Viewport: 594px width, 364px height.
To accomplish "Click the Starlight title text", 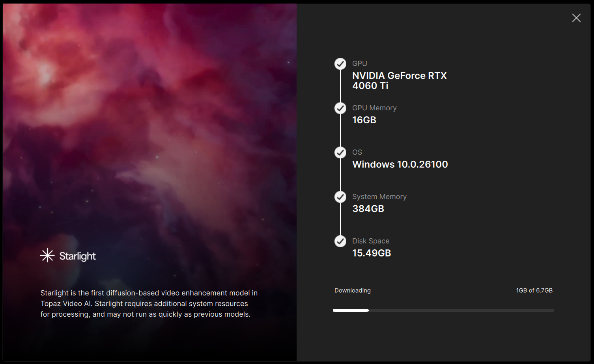I will [x=78, y=256].
